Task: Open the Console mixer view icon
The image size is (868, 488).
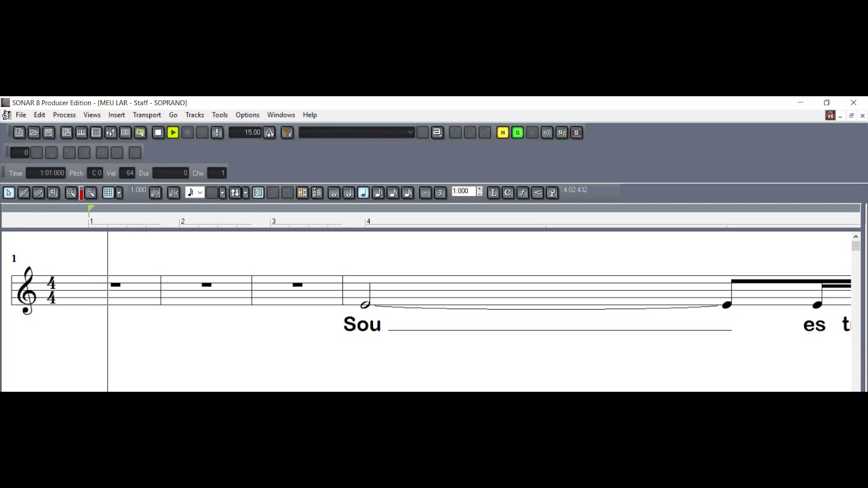Action: [x=111, y=133]
